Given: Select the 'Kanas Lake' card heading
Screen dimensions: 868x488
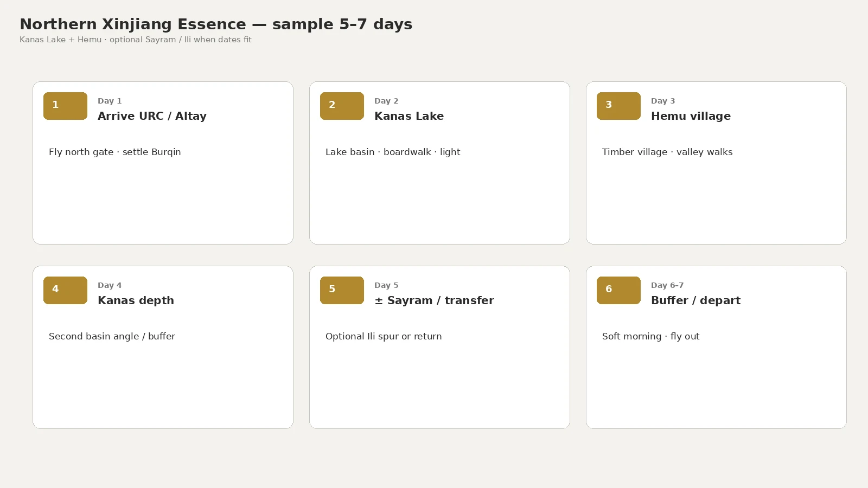Looking at the screenshot, I should [409, 116].
